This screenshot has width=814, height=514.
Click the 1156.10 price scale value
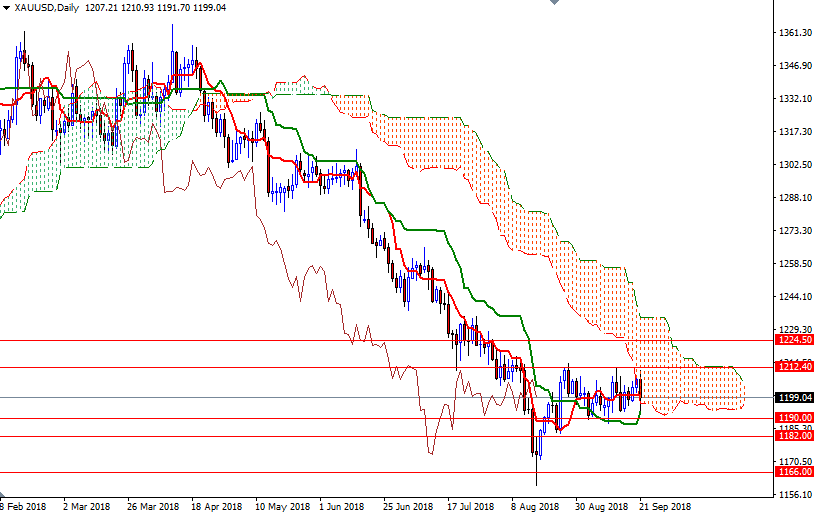[x=793, y=494]
